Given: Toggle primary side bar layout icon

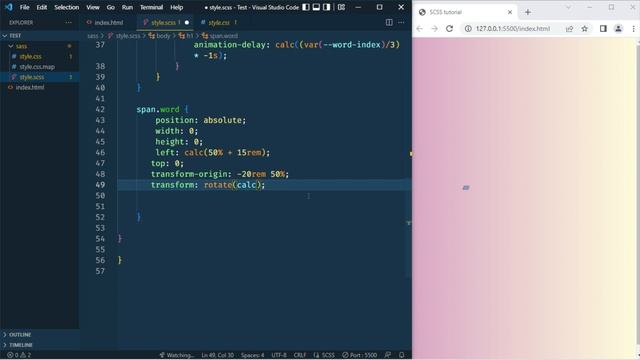Looking at the screenshot, I should click(x=306, y=7).
